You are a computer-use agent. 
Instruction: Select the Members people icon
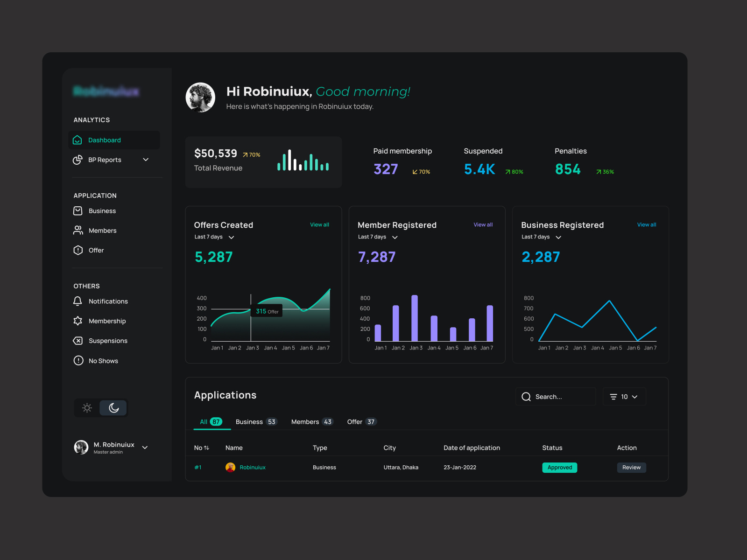pyautogui.click(x=78, y=230)
